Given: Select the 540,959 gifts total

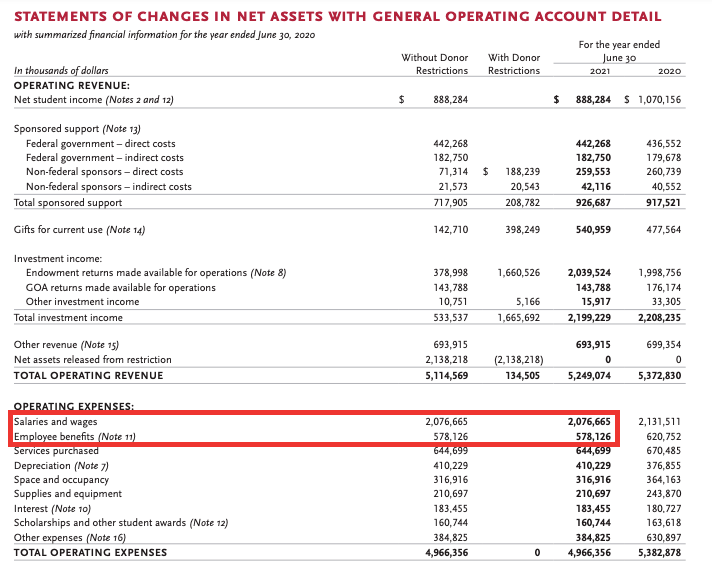Looking at the screenshot, I should click(x=593, y=230).
